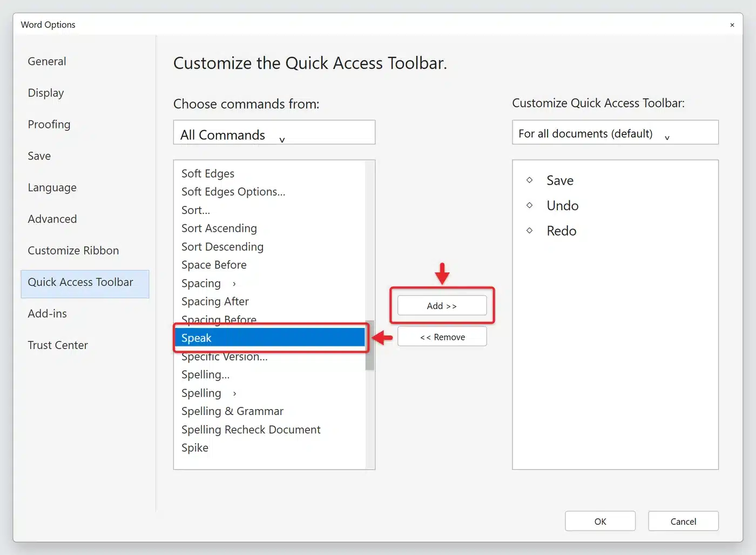
Task: Confirm with the OK button
Action: coord(600,521)
